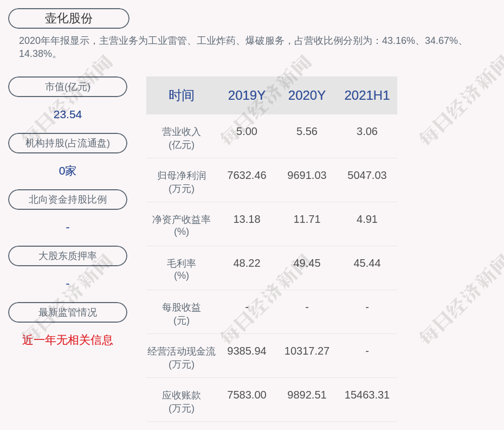Select the 2020Y column header
The image size is (504, 430).
[307, 95]
